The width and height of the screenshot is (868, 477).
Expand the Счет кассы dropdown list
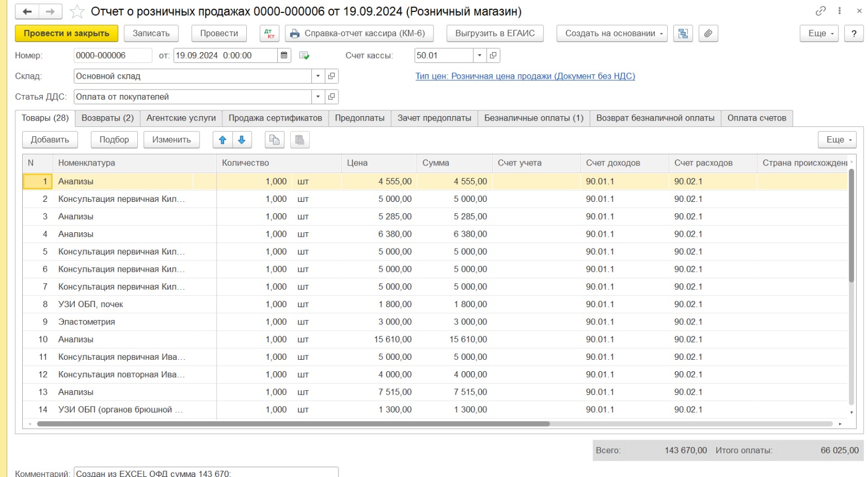pyautogui.click(x=480, y=55)
